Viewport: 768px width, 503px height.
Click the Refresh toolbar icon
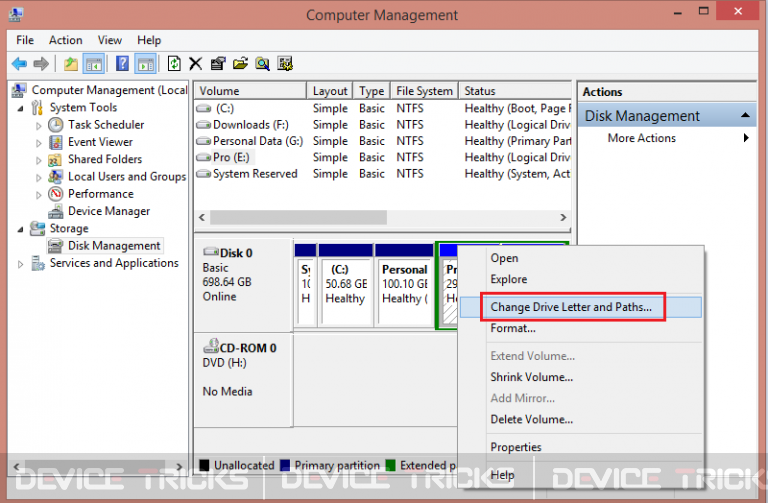(174, 64)
